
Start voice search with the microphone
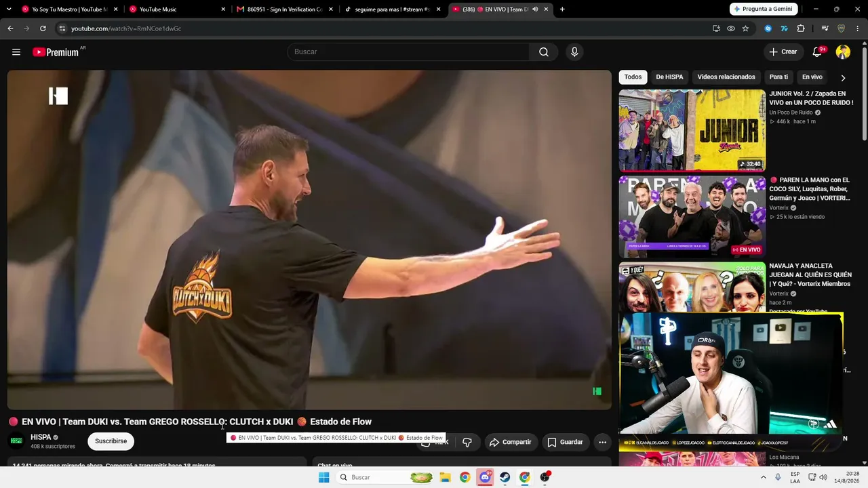point(574,52)
